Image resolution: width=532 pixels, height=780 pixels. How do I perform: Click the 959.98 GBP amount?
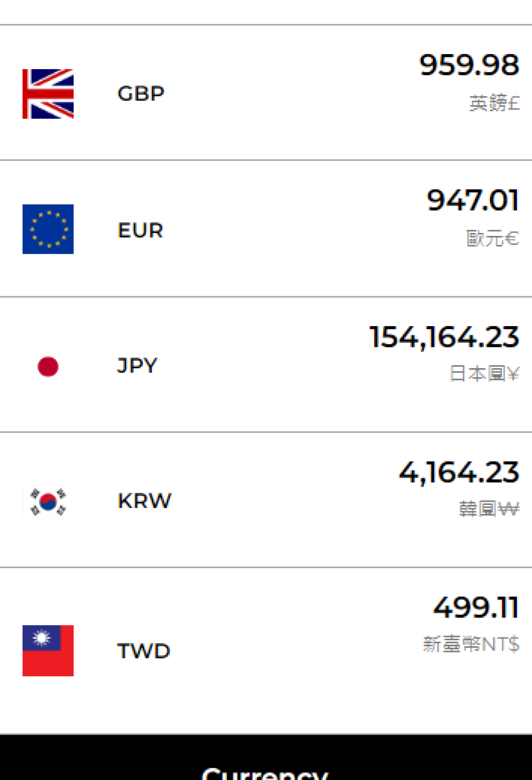point(469,66)
